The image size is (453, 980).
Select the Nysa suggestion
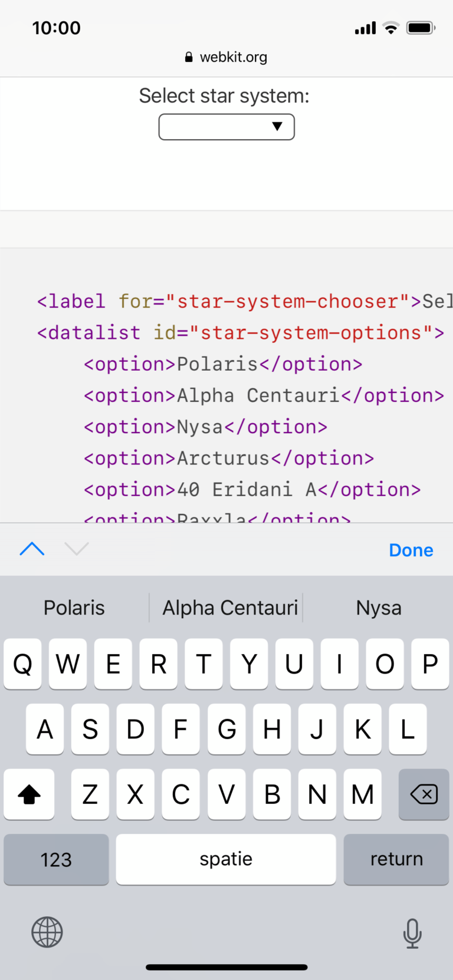point(379,607)
